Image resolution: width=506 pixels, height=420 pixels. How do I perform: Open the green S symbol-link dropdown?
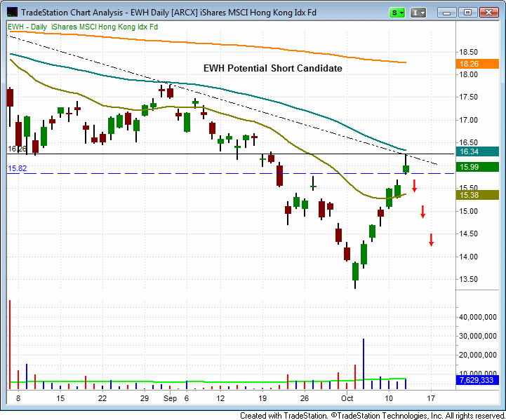pos(397,13)
